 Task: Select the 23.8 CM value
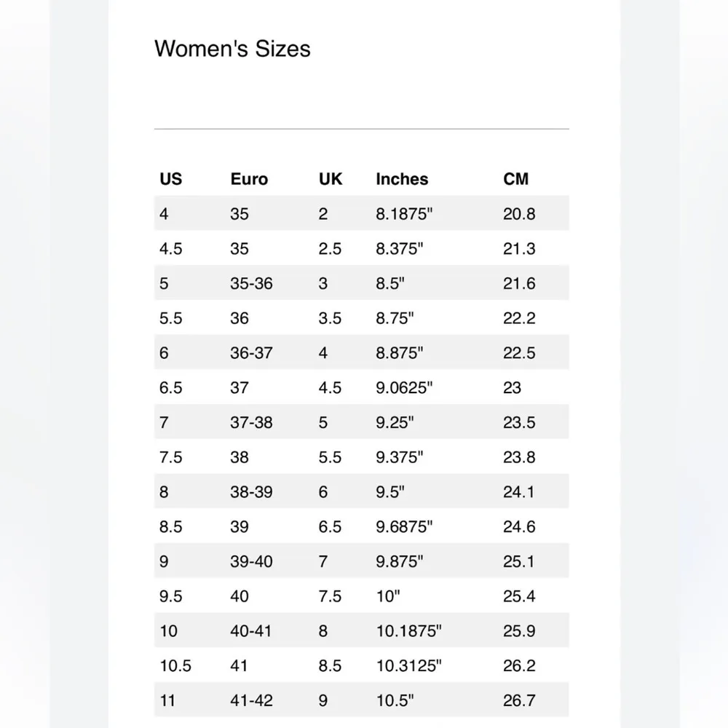519,457
